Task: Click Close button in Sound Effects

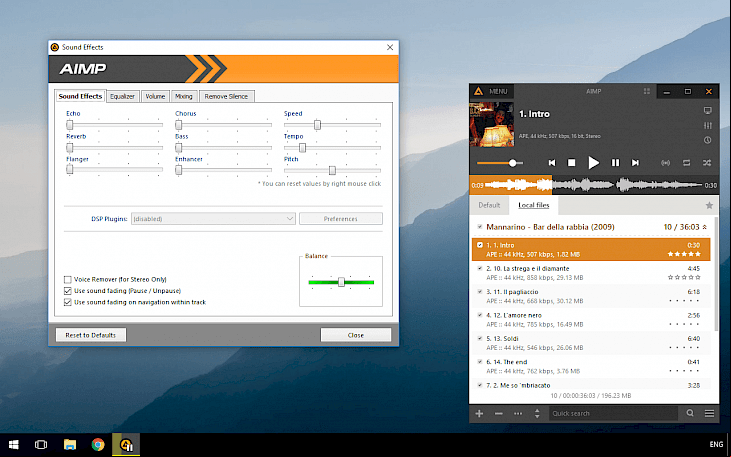Action: click(356, 335)
